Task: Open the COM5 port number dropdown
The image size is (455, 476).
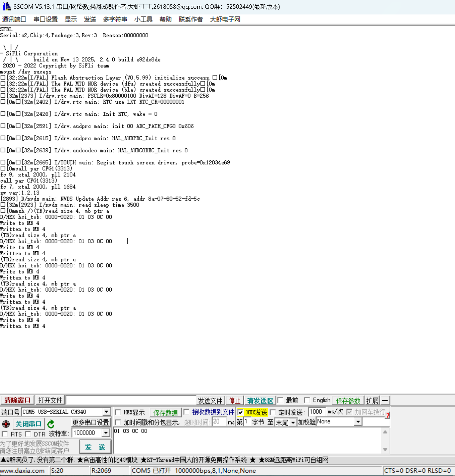Action: coord(106,412)
